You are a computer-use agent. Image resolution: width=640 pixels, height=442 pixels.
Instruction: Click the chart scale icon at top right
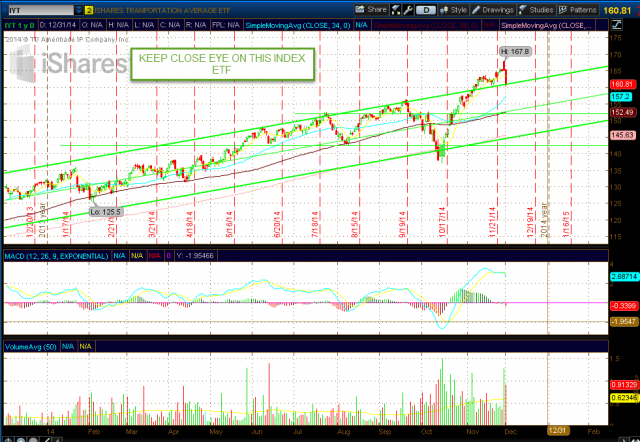[617, 25]
